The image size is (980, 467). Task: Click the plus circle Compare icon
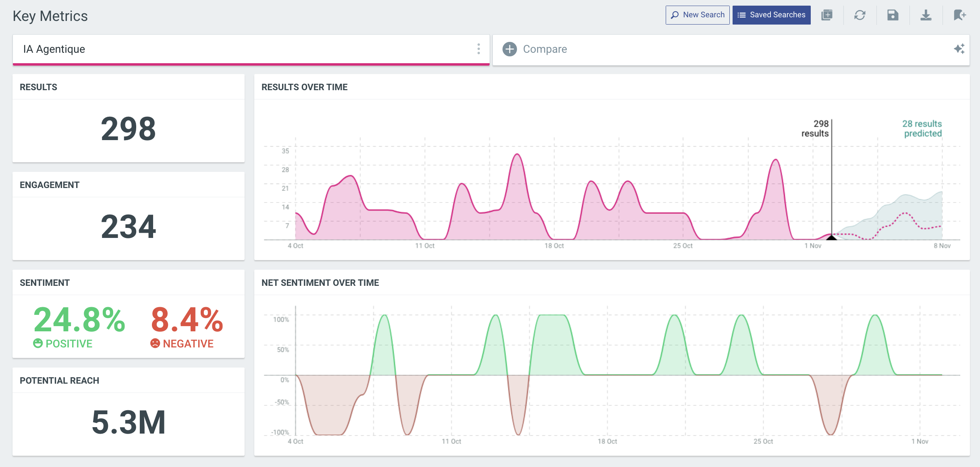point(510,49)
